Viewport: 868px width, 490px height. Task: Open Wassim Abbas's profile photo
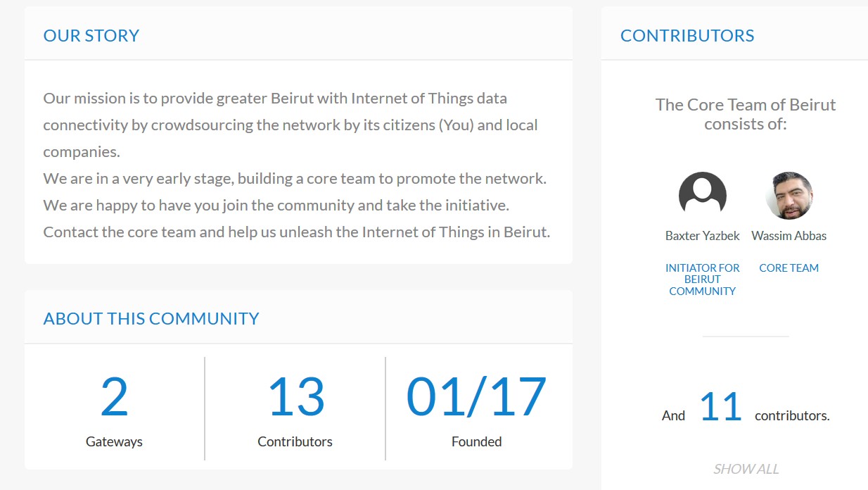click(x=789, y=195)
